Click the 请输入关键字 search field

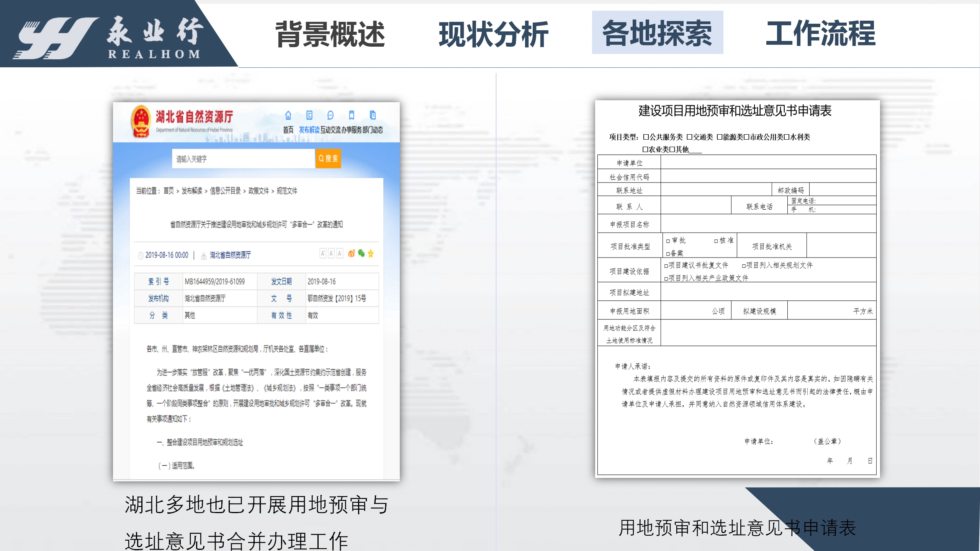pos(243,159)
